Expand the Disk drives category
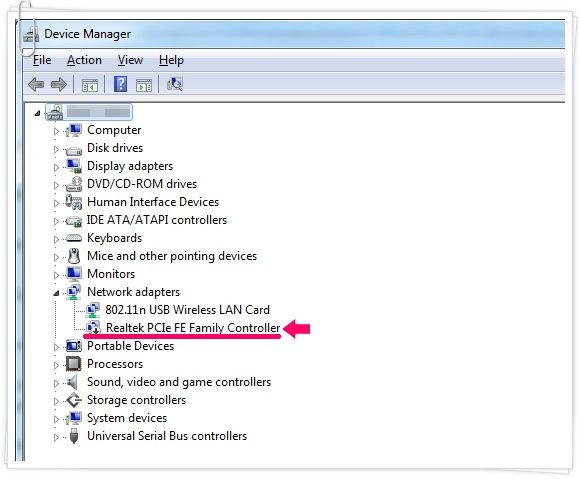 (x=56, y=149)
